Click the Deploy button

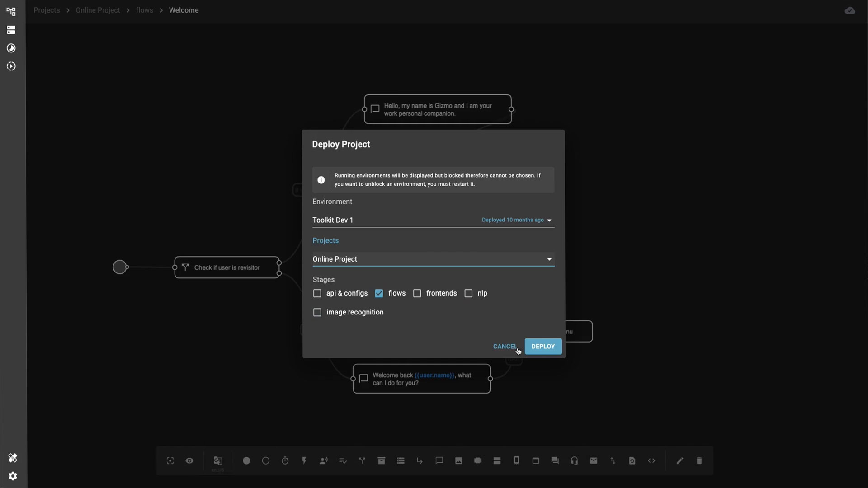click(x=543, y=347)
